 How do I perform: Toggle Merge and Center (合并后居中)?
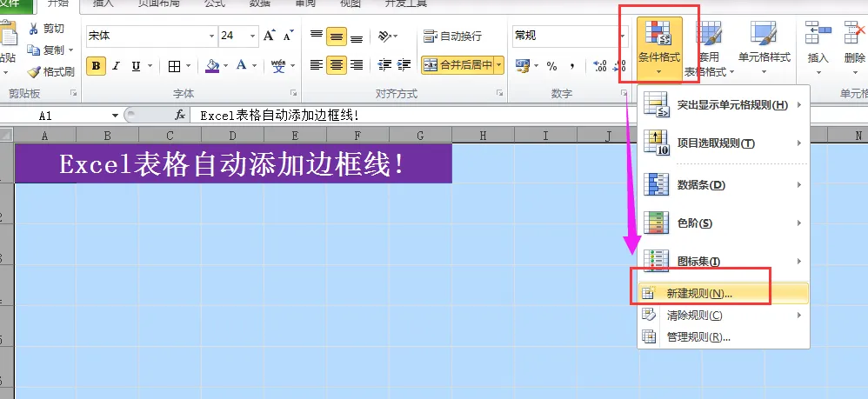click(457, 65)
